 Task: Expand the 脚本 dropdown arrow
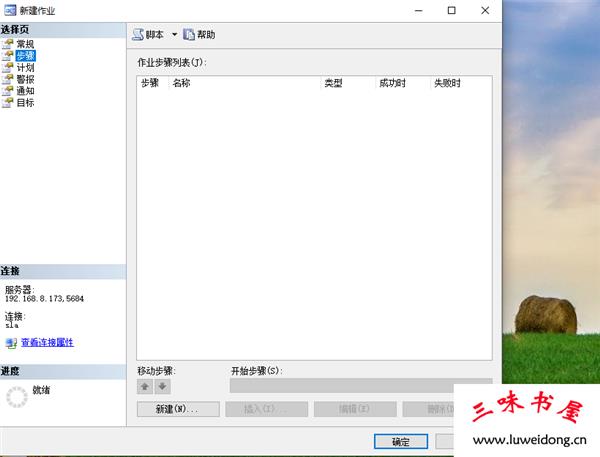174,35
